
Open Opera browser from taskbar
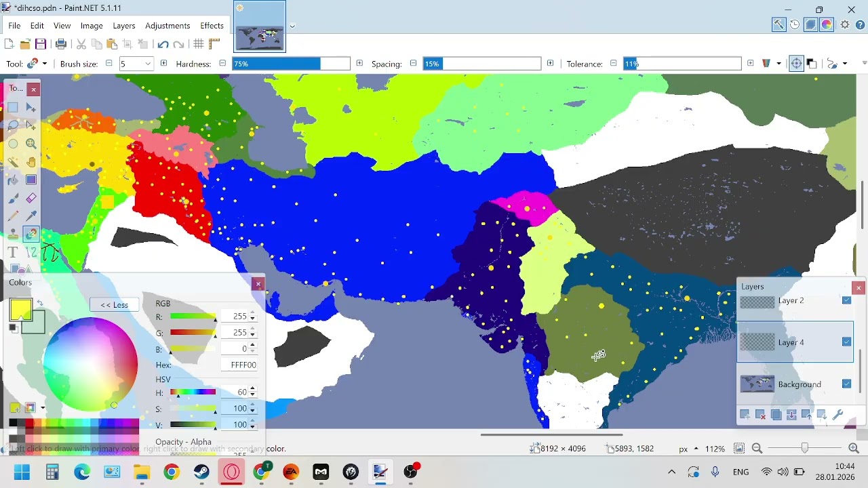231,472
